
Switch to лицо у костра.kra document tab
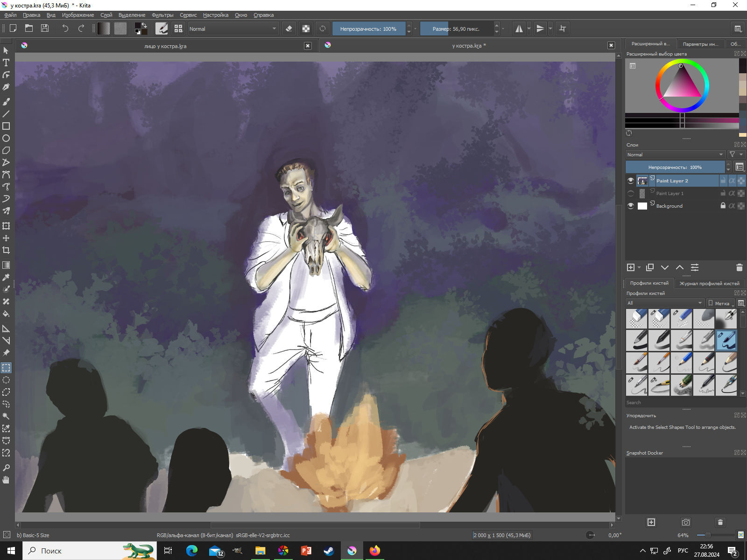click(165, 46)
